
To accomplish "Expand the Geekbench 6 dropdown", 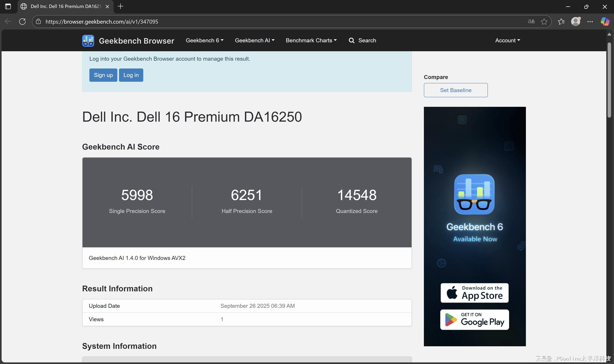I will click(x=204, y=41).
